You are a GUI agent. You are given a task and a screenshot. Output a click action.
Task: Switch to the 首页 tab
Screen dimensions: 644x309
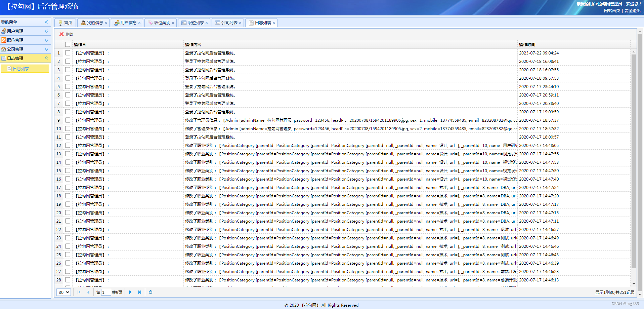coord(65,23)
